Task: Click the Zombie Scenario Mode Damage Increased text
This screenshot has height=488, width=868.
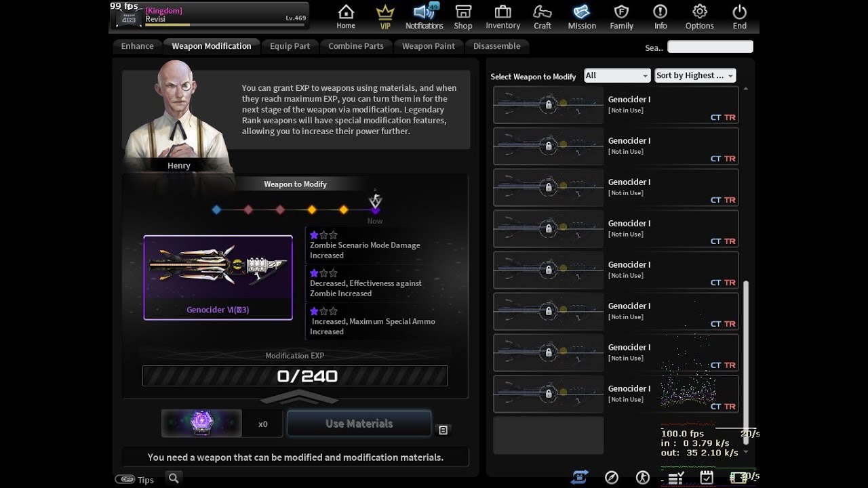Action: point(365,250)
